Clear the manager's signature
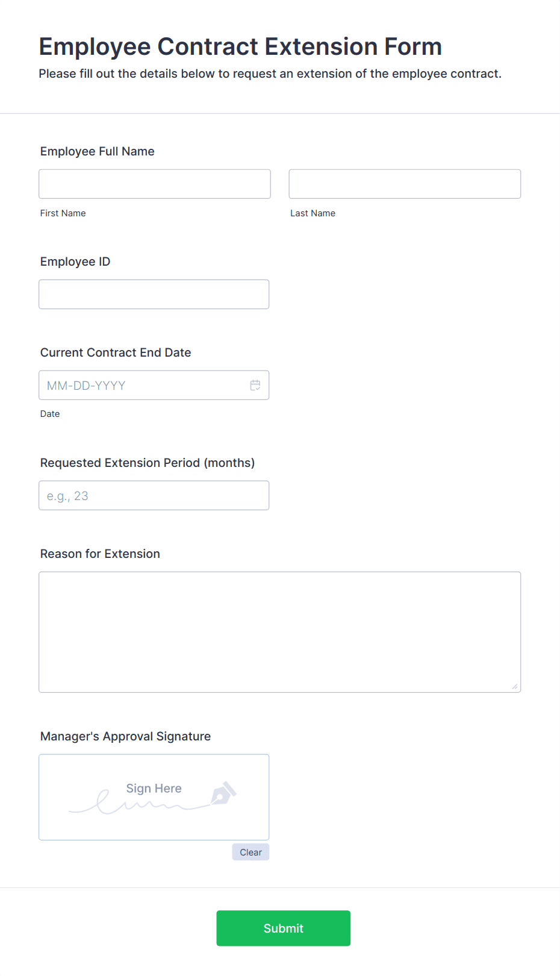Viewport: 560px width, 976px height. pyautogui.click(x=250, y=852)
